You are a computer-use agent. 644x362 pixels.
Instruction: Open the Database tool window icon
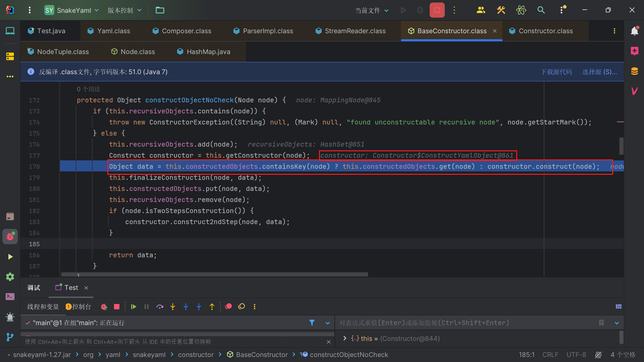[x=634, y=71]
